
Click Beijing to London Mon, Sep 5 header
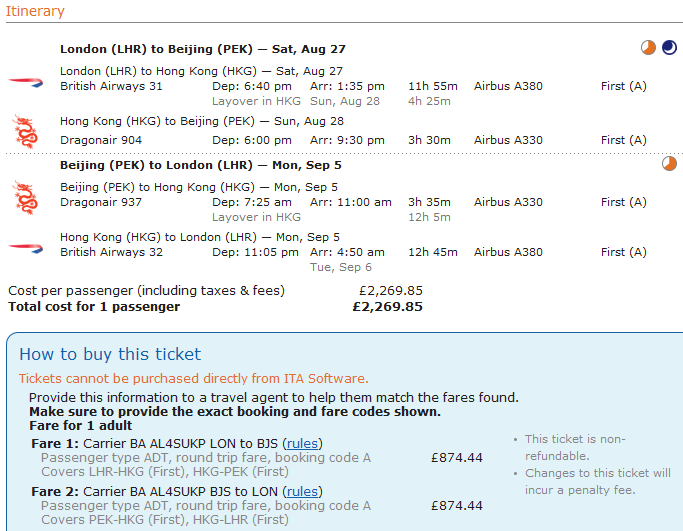coord(201,165)
